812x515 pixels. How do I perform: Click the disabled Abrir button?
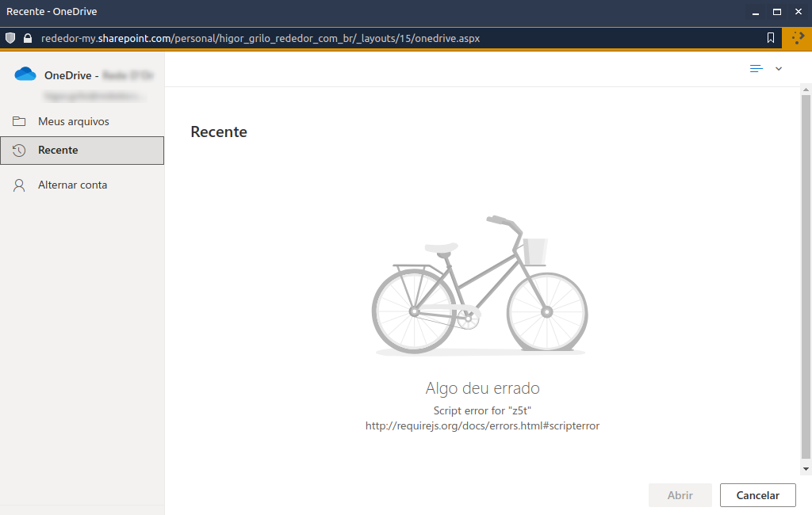click(680, 495)
